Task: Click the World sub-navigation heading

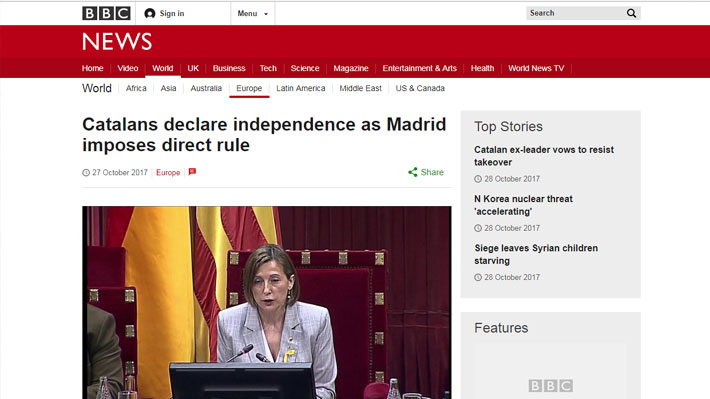Action: click(96, 88)
